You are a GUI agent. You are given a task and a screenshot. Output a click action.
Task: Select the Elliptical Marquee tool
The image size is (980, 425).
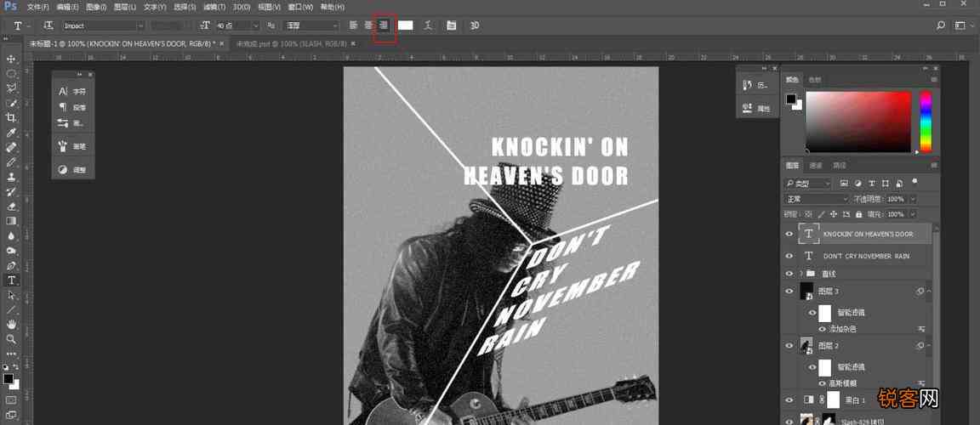(x=10, y=73)
